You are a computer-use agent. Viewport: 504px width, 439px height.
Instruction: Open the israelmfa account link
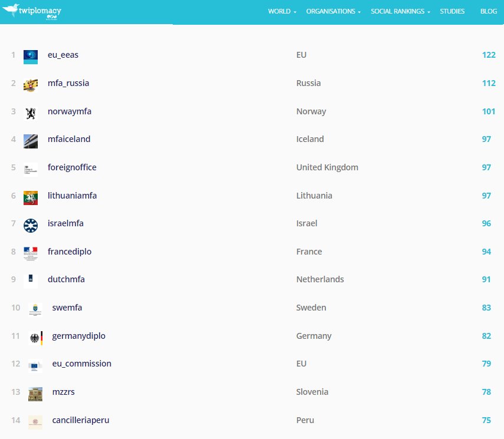tap(65, 223)
